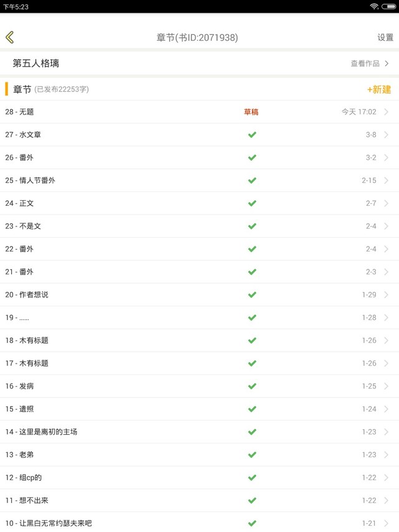
Task: Select the book title 第五人格璃
Action: [36, 64]
